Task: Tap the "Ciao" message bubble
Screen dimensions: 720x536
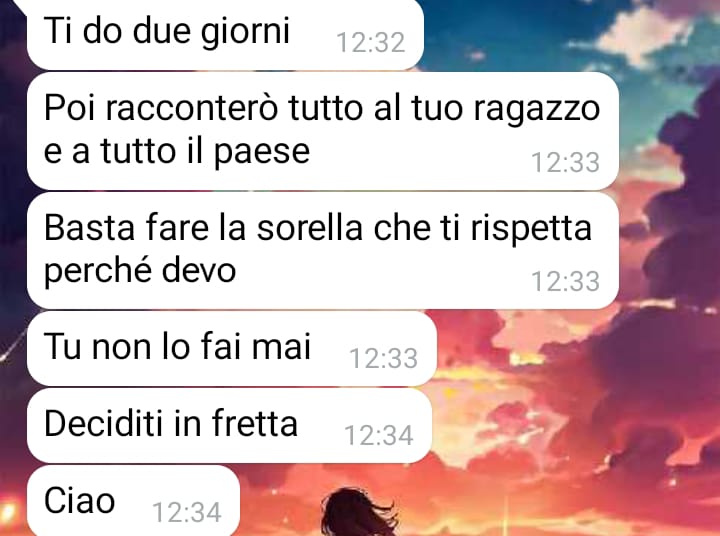Action: (133, 501)
